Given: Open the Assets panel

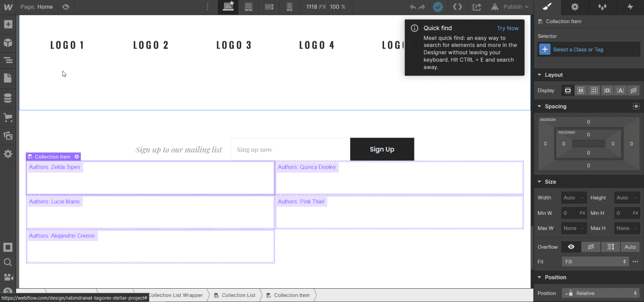Looking at the screenshot, I should pos(8,135).
